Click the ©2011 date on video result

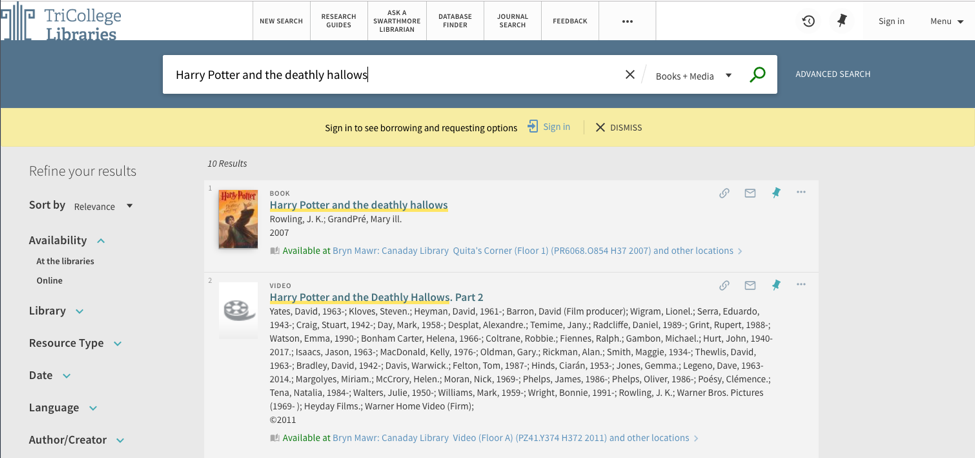coord(283,420)
